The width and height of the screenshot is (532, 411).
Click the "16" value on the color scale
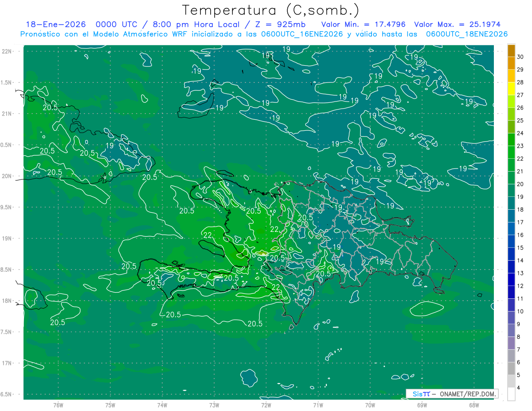pyautogui.click(x=520, y=235)
